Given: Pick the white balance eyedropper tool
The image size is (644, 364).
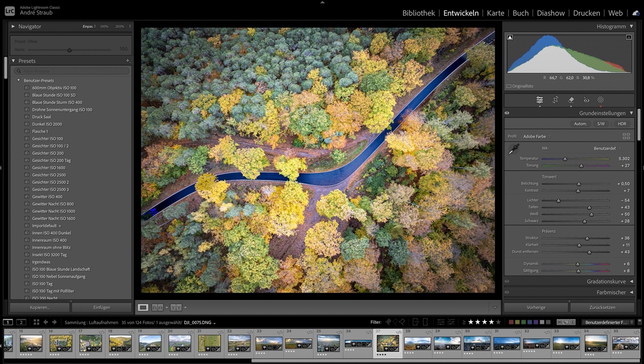Looking at the screenshot, I should tap(514, 149).
